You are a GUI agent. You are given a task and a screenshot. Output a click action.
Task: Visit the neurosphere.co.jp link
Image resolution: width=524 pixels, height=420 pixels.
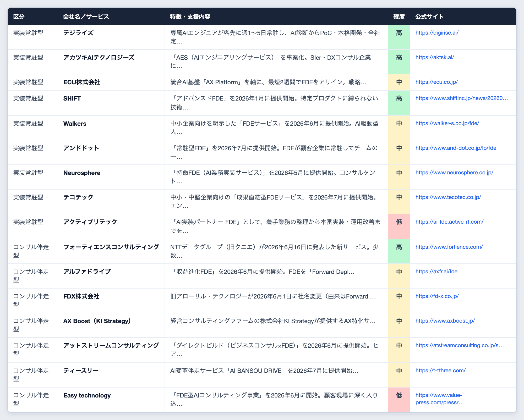click(454, 173)
